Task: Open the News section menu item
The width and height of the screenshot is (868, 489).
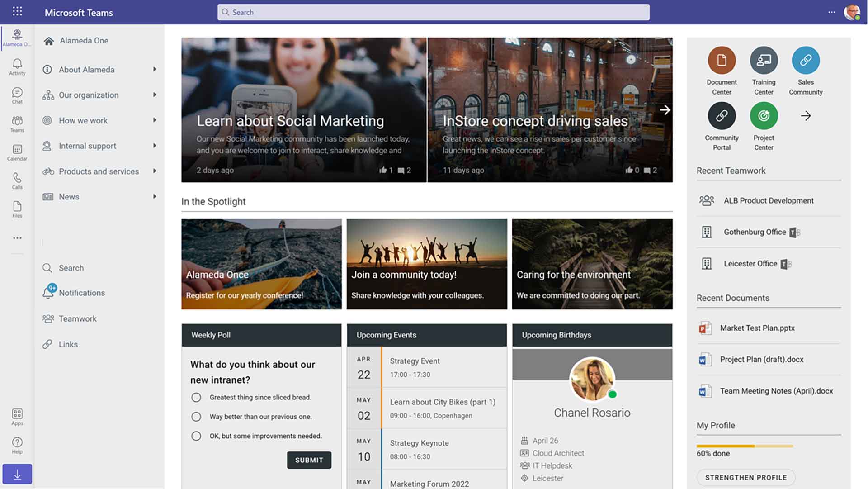Action: (68, 195)
